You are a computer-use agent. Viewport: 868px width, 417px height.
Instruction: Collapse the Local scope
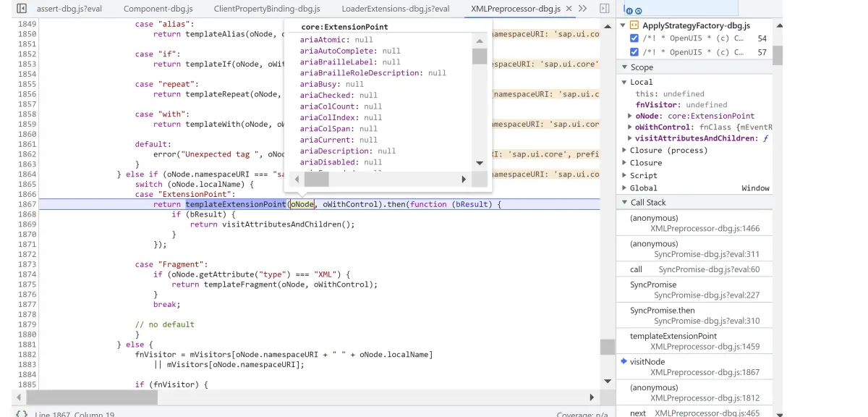(624, 82)
